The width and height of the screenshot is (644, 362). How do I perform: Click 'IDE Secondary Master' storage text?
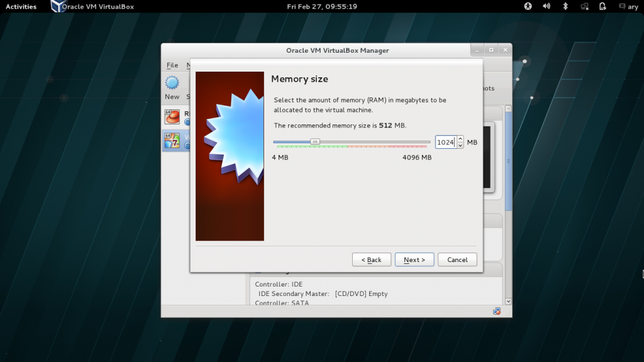click(x=294, y=293)
